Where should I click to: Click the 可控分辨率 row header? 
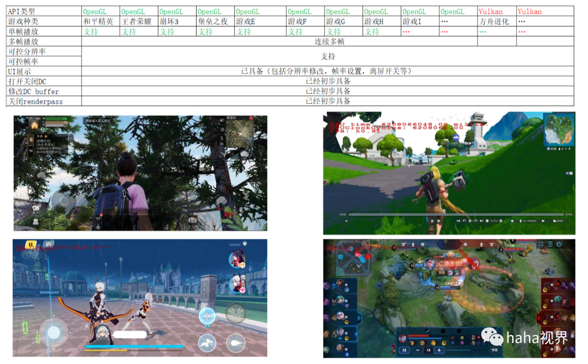click(x=44, y=51)
